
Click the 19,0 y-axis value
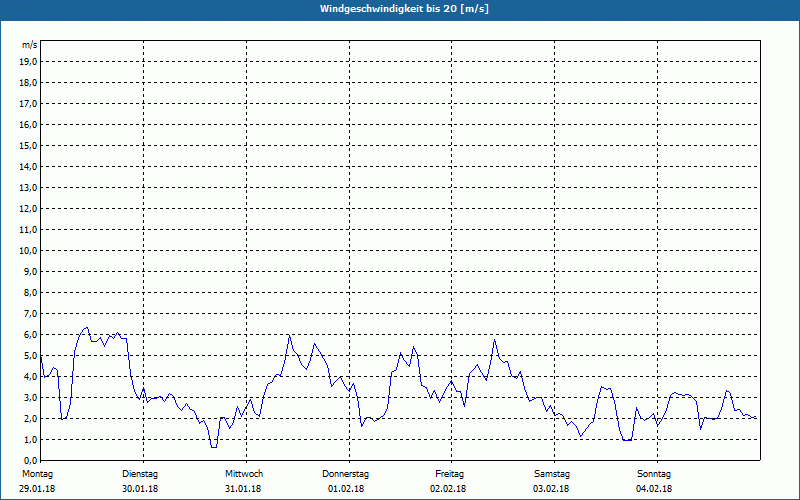tap(28, 62)
